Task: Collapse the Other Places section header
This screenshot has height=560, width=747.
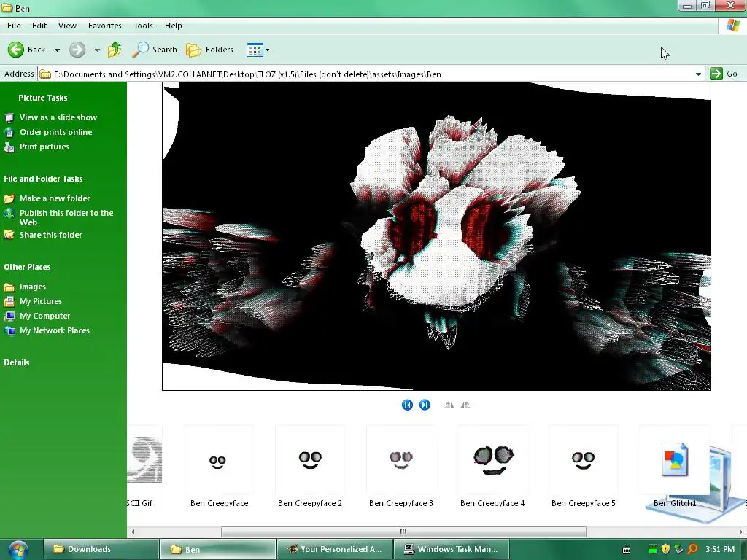Action: point(27,267)
